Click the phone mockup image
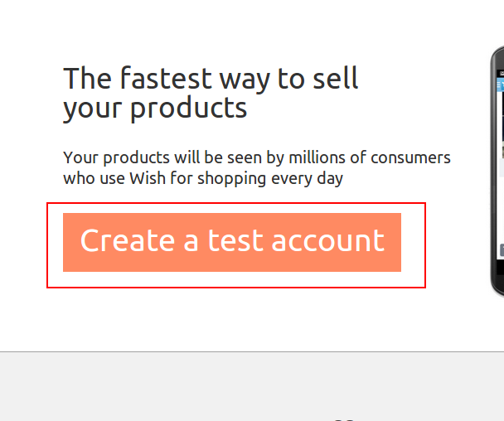The height and width of the screenshot is (421, 504). (x=498, y=166)
